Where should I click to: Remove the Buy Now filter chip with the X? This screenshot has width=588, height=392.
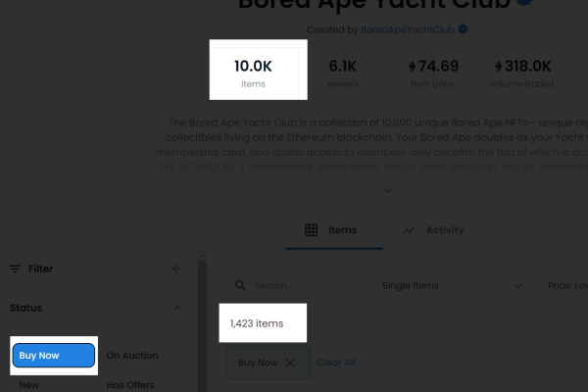pos(290,363)
